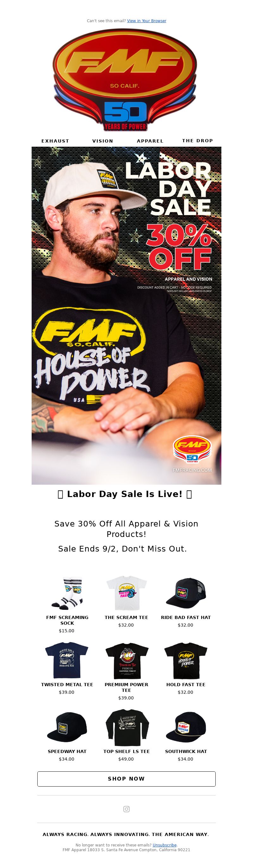Viewport: 253px width, 868px height.
Task: Open View in Your Browser link
Action: [147, 21]
